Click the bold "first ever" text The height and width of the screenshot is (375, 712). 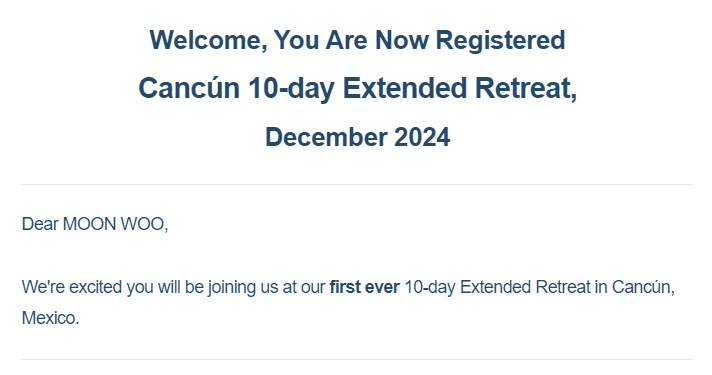pyautogui.click(x=365, y=287)
